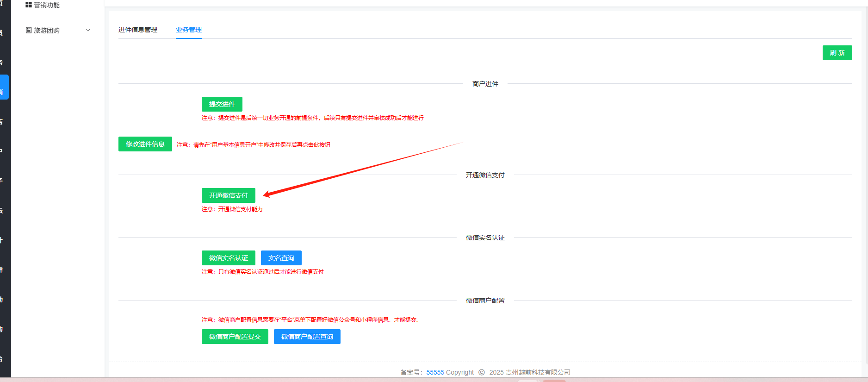Image resolution: width=868 pixels, height=382 pixels.
Task: Click the 提交进件 button
Action: coord(222,104)
